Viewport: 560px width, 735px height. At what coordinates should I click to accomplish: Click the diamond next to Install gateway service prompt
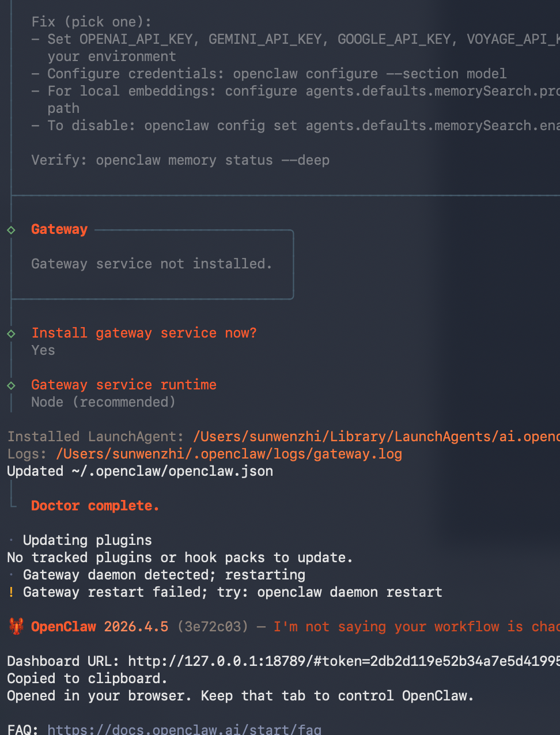tap(11, 333)
